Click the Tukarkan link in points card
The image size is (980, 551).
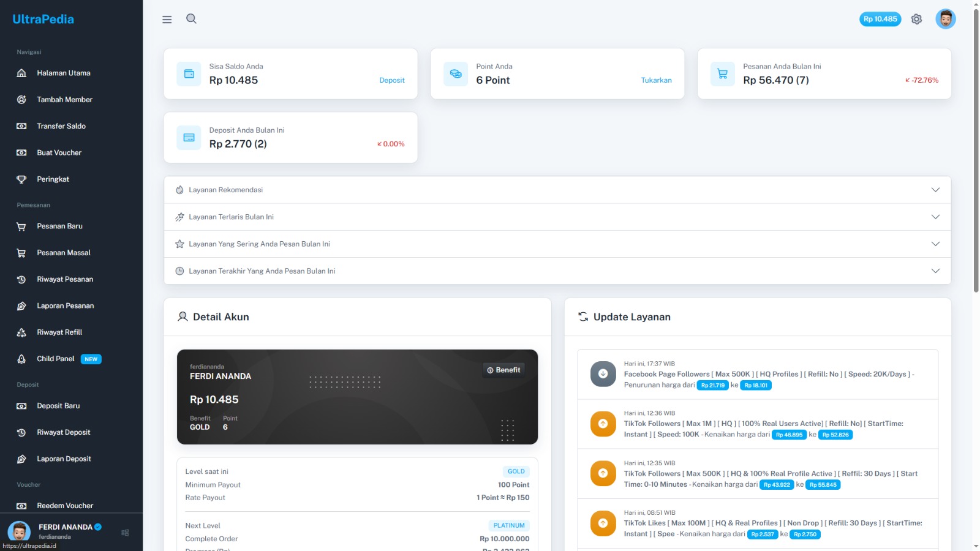point(656,80)
